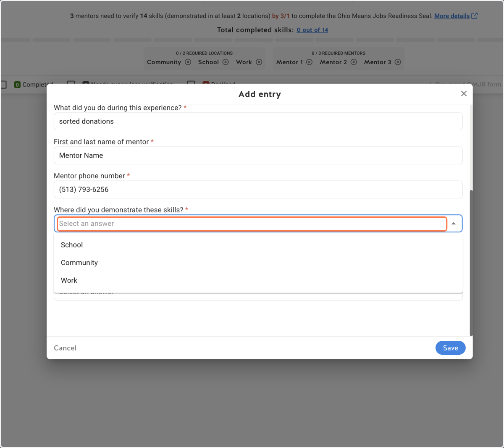Click the dialog vertical scrollbar
Image resolution: width=504 pixels, height=448 pixels.
pyautogui.click(x=471, y=263)
